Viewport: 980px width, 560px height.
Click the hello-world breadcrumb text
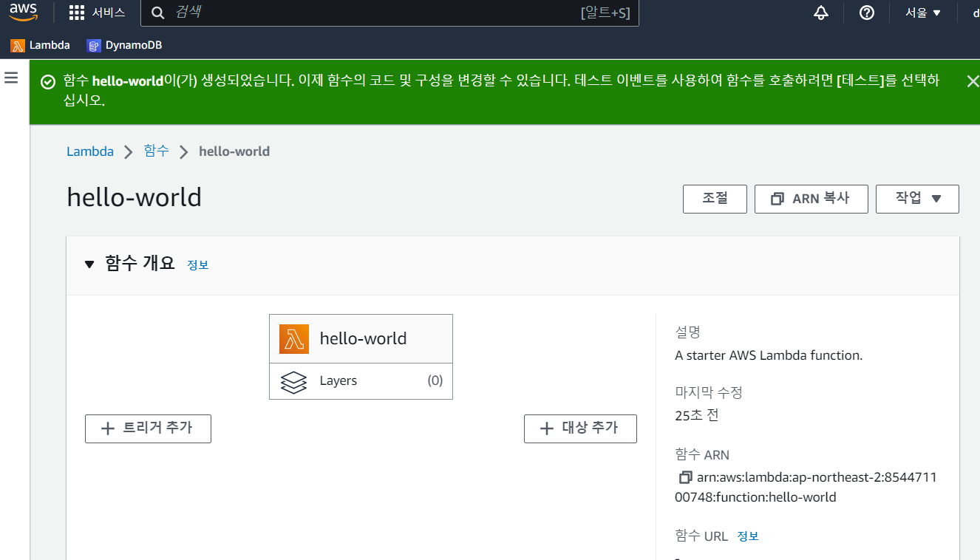pos(234,151)
